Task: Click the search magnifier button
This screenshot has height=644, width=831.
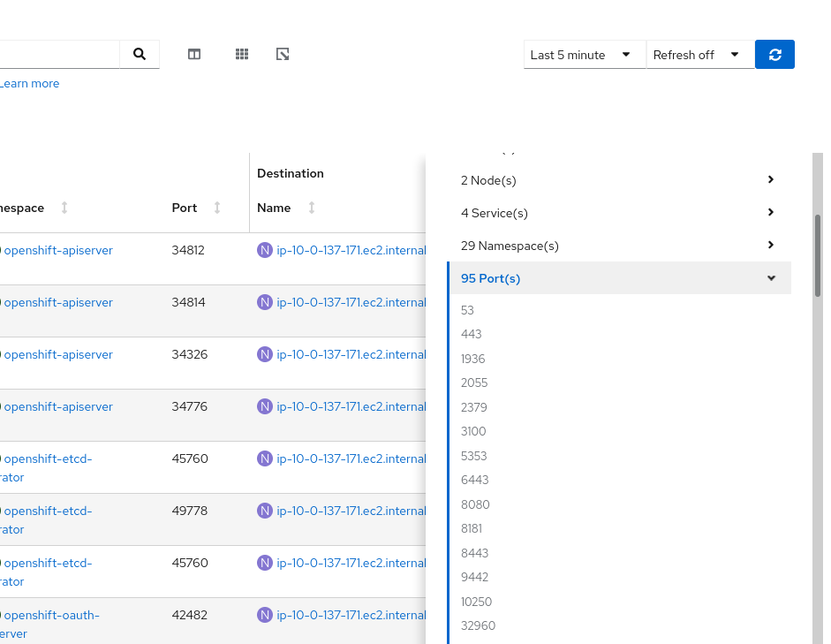Action: (x=140, y=54)
